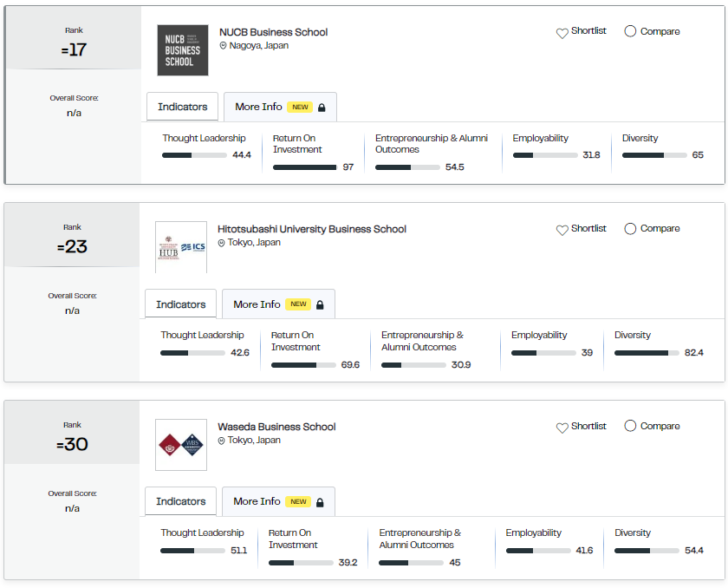Click the location pin on Hitotsubashi's Tokyo, Japan
The height and width of the screenshot is (588, 728).
pos(222,243)
